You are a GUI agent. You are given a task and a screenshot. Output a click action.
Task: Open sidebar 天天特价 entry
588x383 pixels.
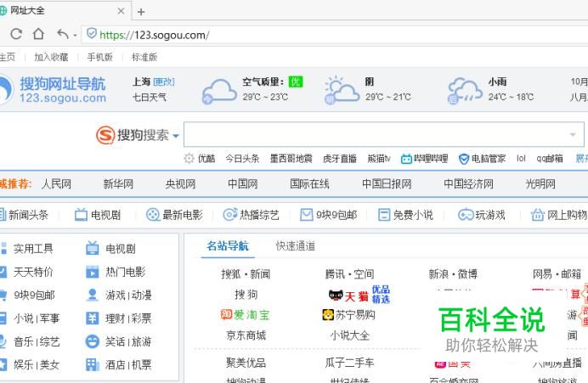[27, 272]
